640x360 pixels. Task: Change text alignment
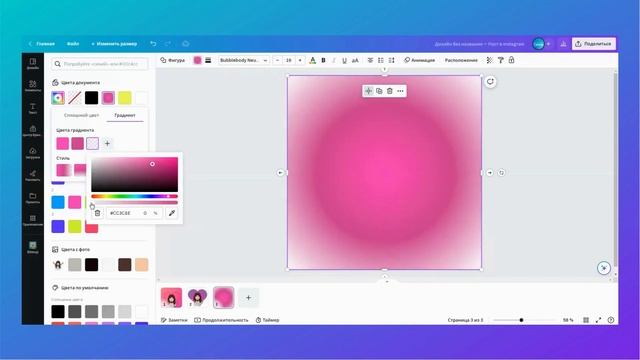[x=370, y=60]
